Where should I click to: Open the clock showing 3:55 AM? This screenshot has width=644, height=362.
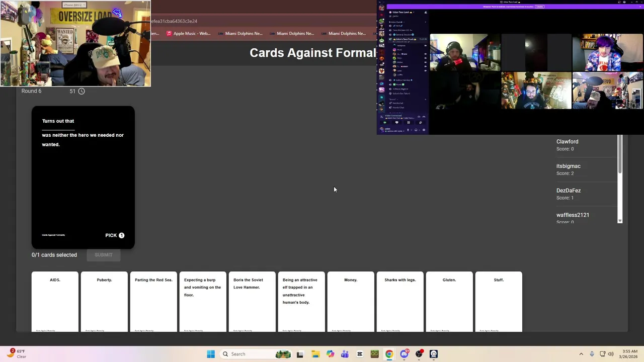(629, 354)
